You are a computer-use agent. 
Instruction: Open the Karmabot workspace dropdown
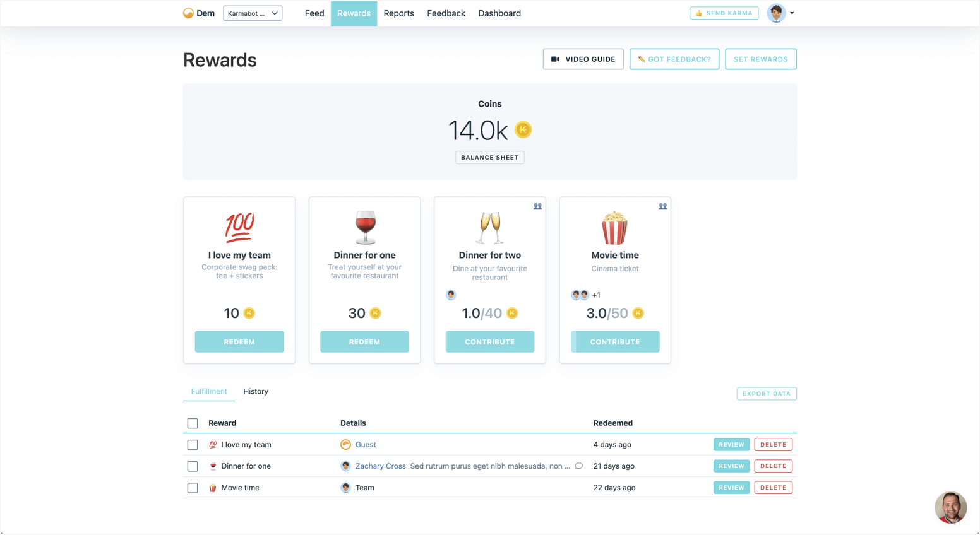(x=253, y=13)
